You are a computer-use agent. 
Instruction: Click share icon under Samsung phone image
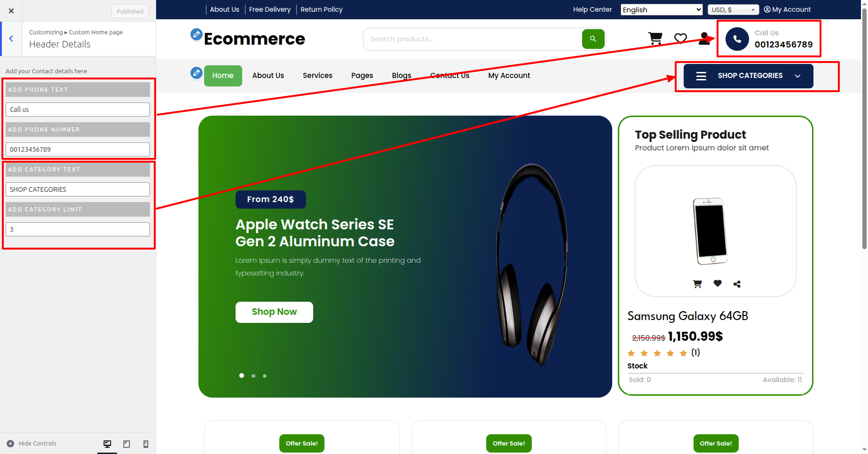pyautogui.click(x=737, y=284)
